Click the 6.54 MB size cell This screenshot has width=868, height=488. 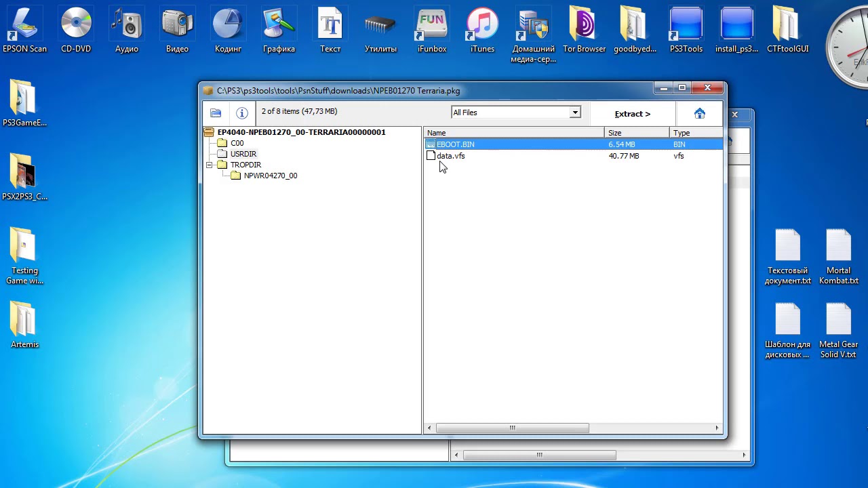pyautogui.click(x=621, y=144)
